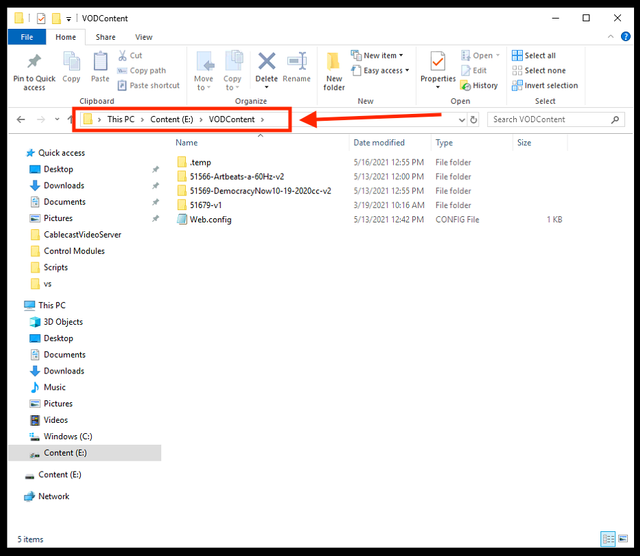Sort by the Type column header
Screen dimensions: 640x556
click(x=444, y=142)
